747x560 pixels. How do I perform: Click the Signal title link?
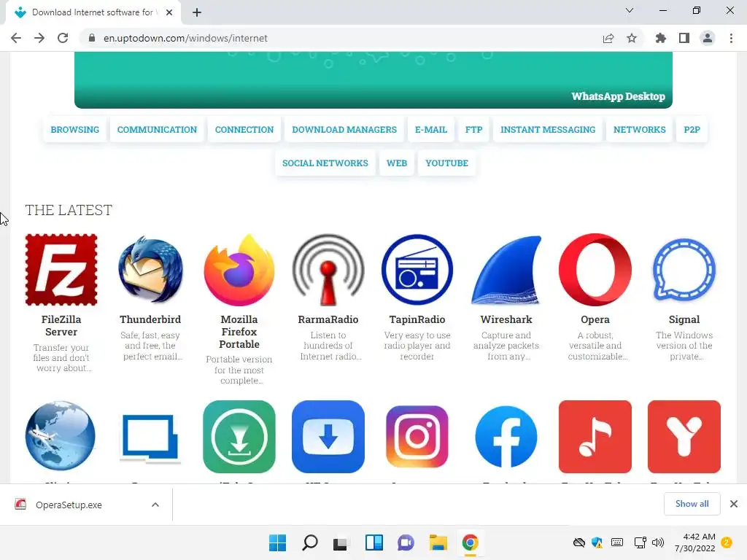pyautogui.click(x=684, y=319)
